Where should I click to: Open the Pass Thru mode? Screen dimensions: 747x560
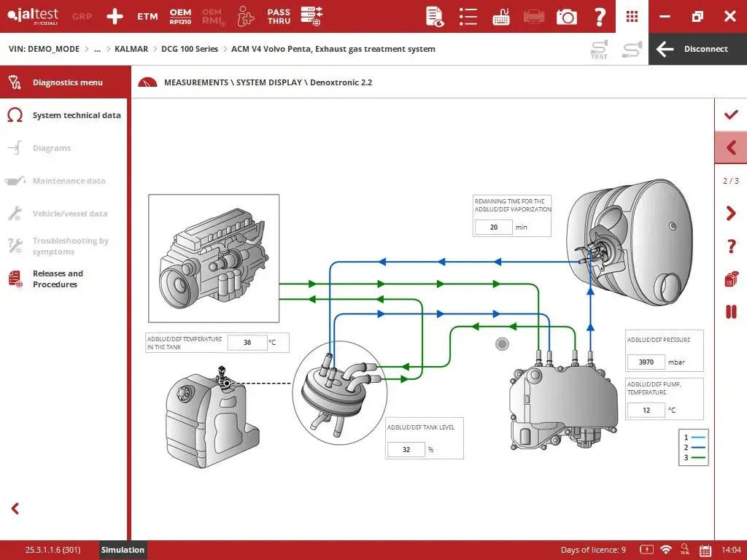tap(279, 16)
